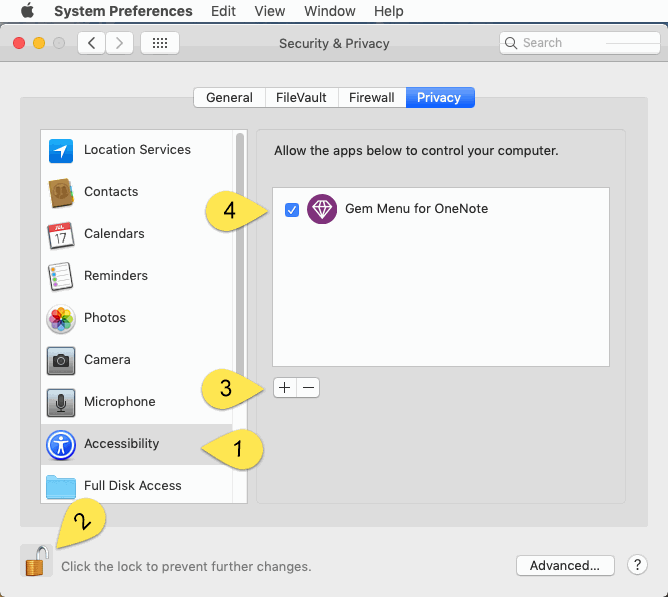Click the padlock to prevent changes
The height and width of the screenshot is (597, 668).
(x=36, y=560)
